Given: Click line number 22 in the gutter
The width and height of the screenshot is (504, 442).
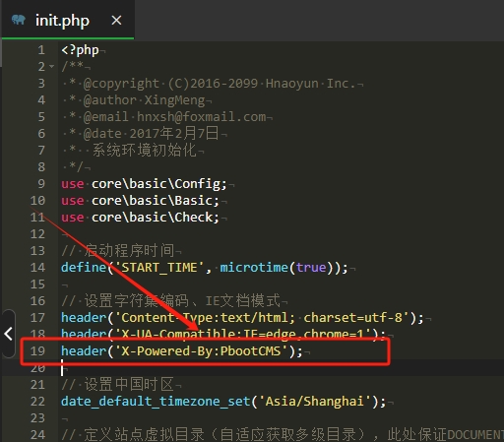Looking at the screenshot, I should 37,402.
